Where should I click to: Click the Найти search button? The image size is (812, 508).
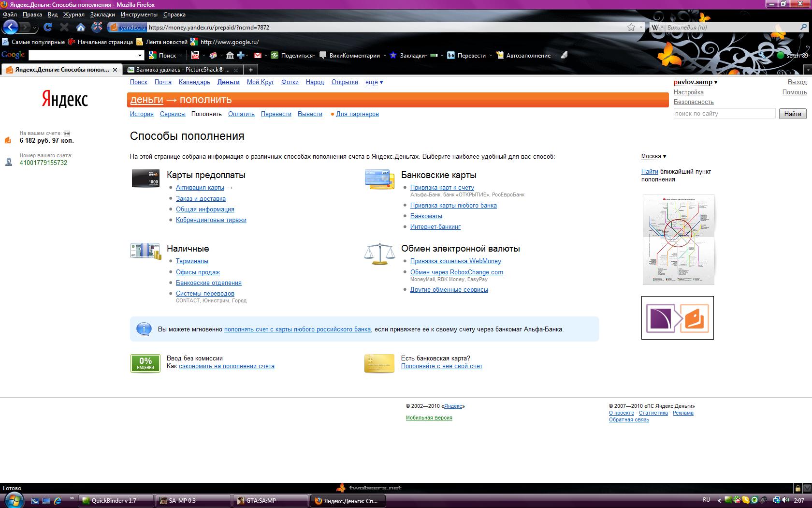(793, 114)
